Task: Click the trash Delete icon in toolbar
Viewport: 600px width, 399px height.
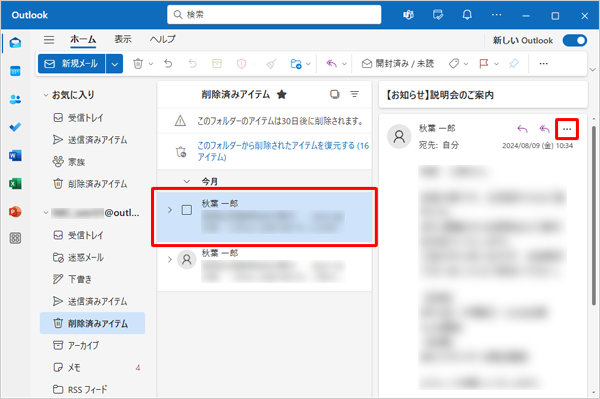Action: 138,64
